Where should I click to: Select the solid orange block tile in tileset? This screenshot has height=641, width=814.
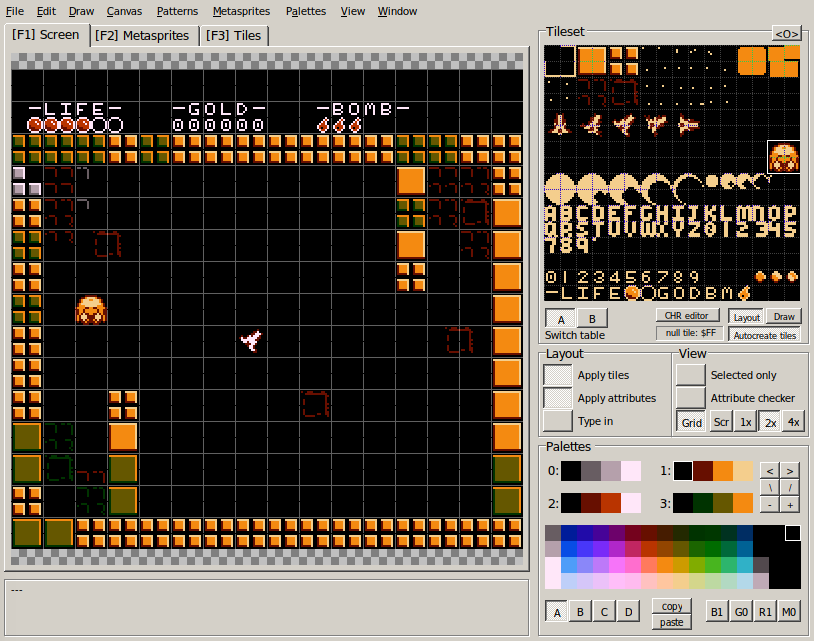[592, 61]
